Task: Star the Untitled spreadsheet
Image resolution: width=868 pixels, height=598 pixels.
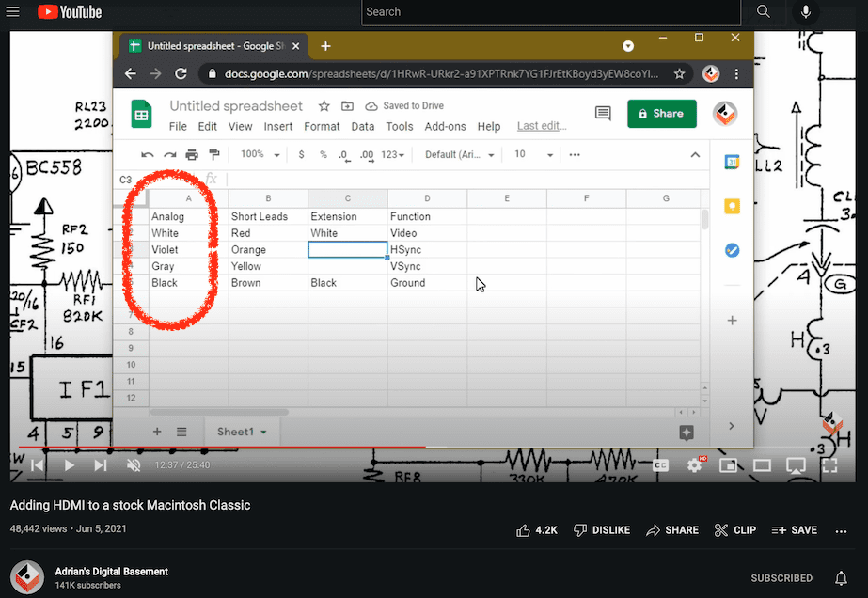Action: (x=324, y=105)
